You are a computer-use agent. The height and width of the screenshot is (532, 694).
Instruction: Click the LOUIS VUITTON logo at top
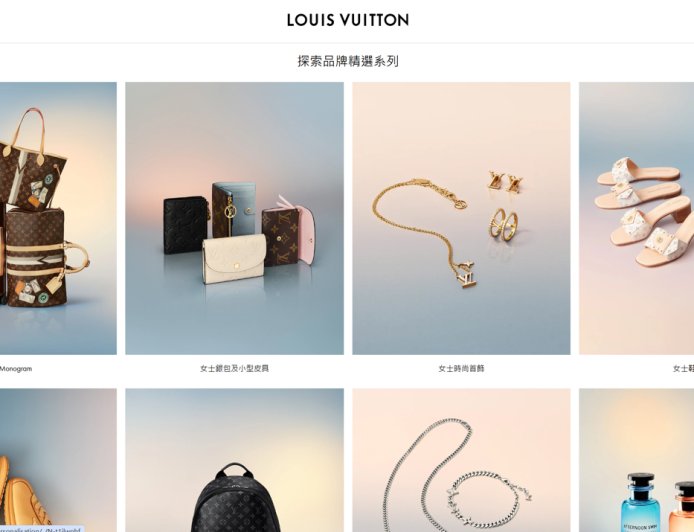[x=348, y=20]
